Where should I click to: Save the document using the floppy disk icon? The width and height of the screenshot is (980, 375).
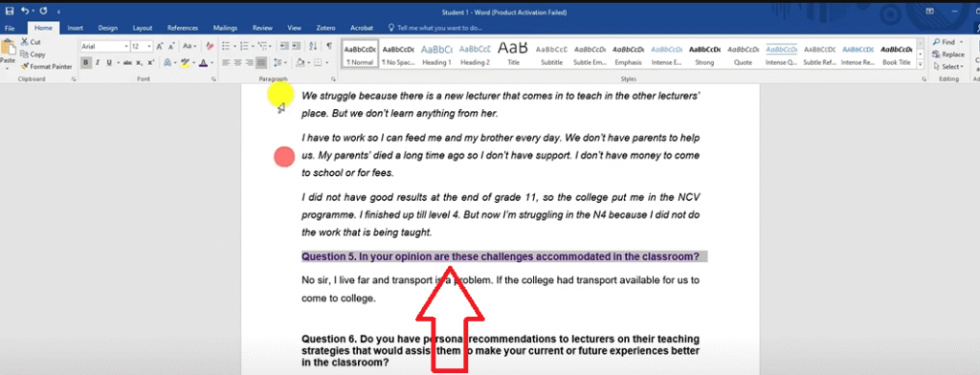10,11
